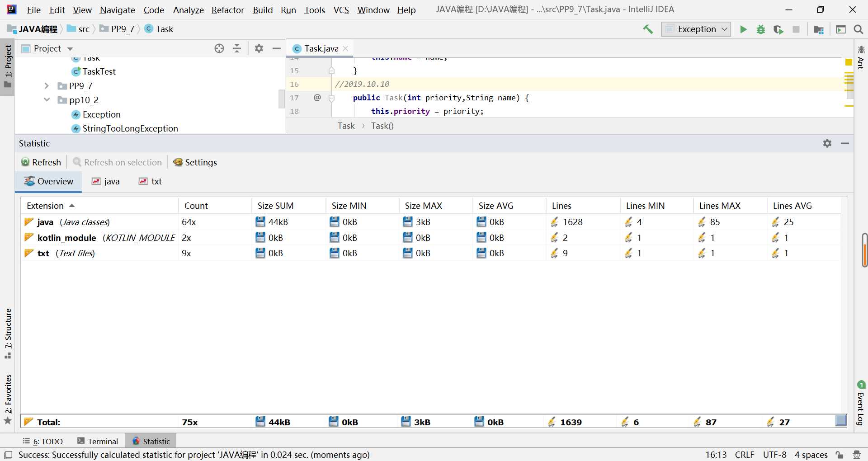Viewport: 868px width, 461px height.
Task: Open the VCS menu
Action: click(x=341, y=9)
